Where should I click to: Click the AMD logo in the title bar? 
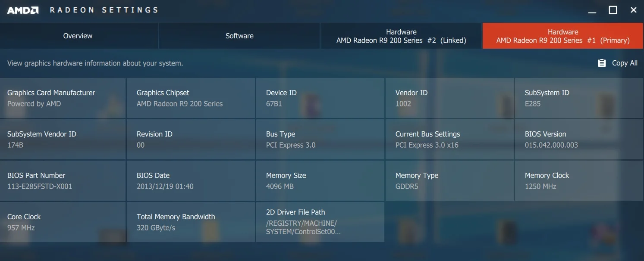point(23,10)
